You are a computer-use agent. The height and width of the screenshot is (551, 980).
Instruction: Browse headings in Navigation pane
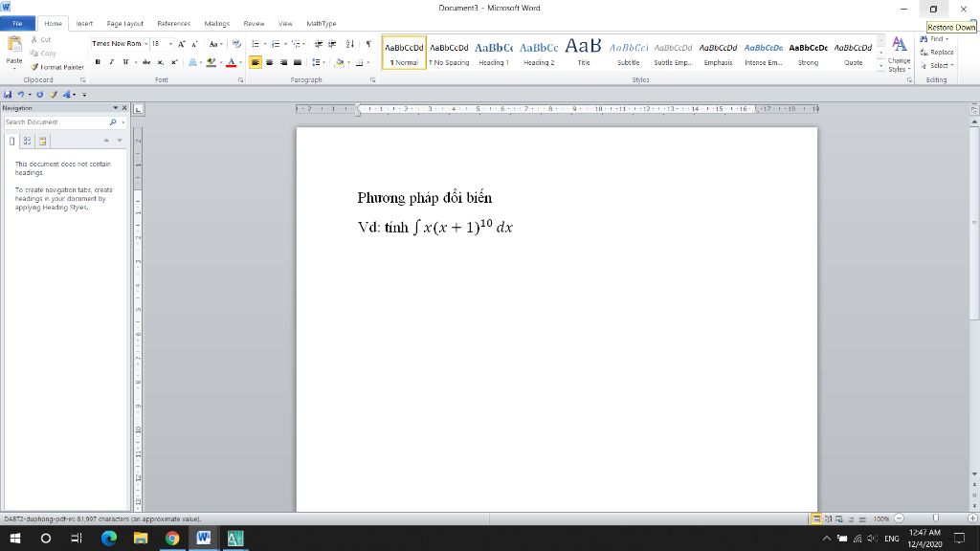coord(11,142)
